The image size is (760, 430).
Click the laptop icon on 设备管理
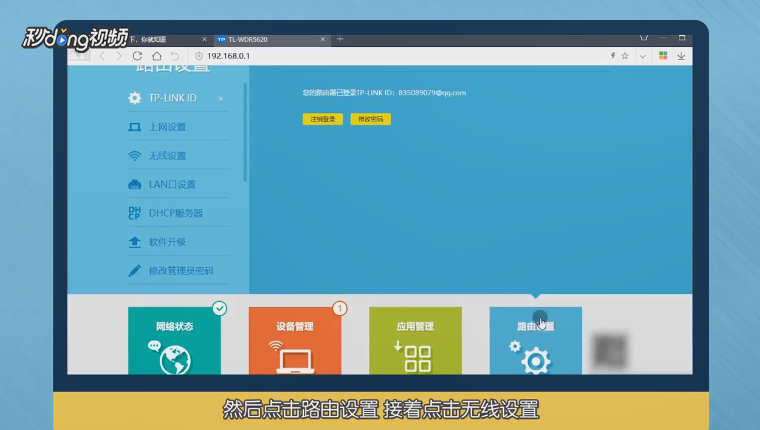295,362
